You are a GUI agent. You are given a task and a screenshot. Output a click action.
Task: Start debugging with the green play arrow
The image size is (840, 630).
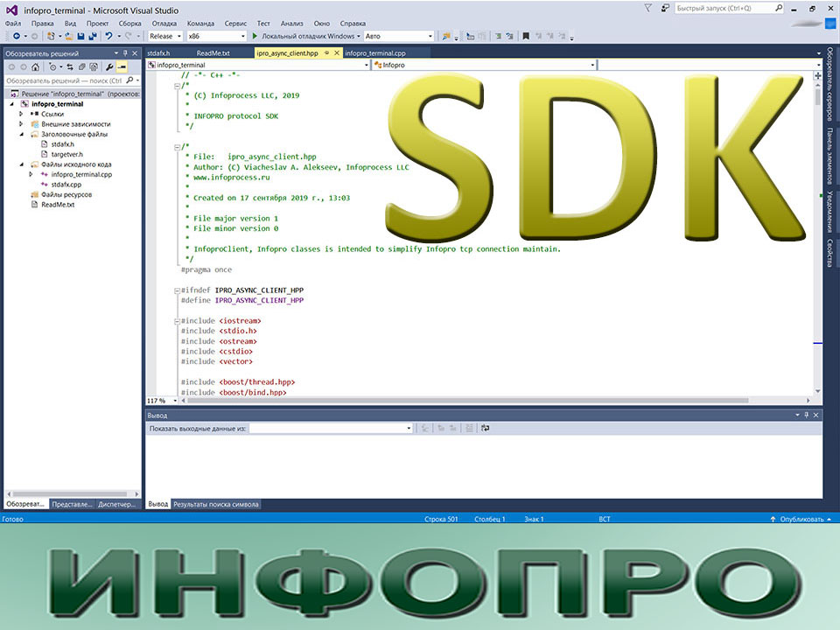click(255, 36)
